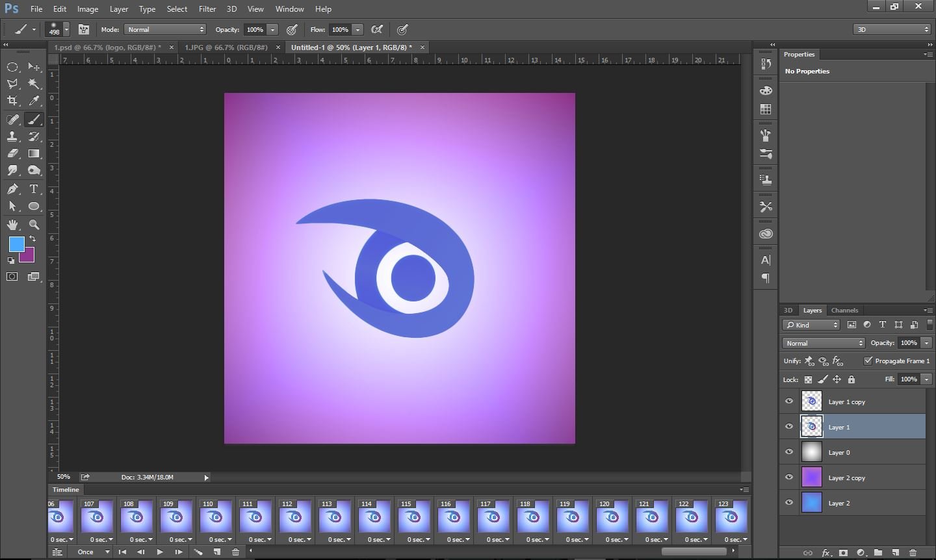Open the brush Opacity slider dropdown

click(273, 29)
